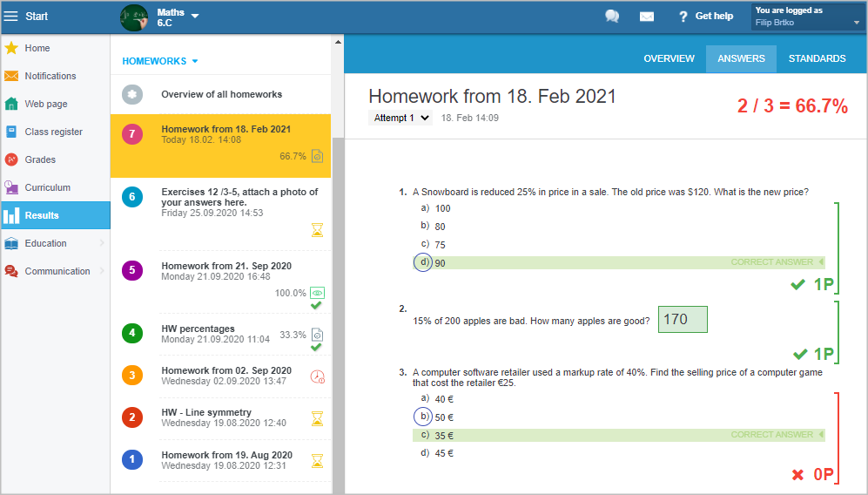Click the answer field containing 170
868x495 pixels.
click(683, 320)
